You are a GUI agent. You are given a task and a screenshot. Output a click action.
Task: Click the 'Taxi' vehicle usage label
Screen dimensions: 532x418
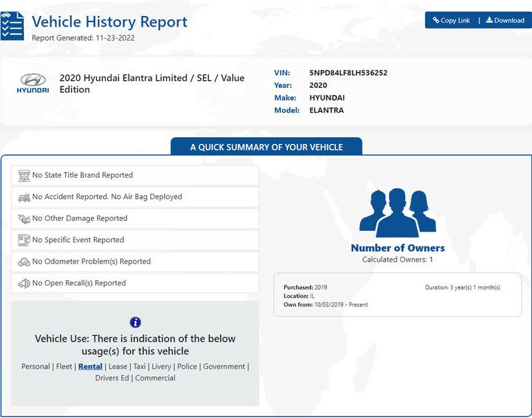140,366
